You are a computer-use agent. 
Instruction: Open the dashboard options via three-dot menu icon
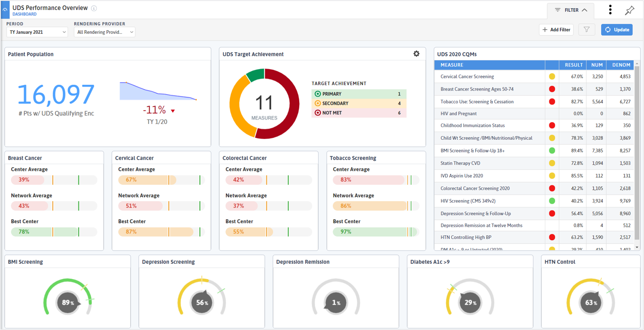(x=610, y=9)
